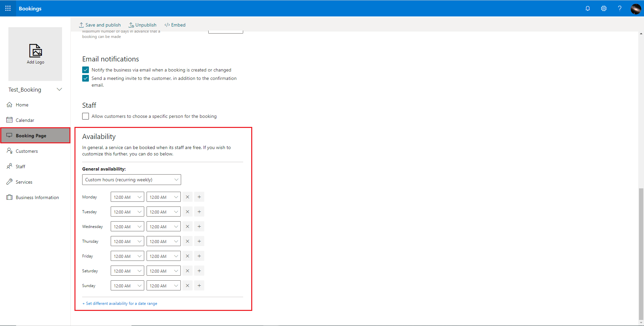Expand the Test_Booking calendar chevron

(59, 89)
